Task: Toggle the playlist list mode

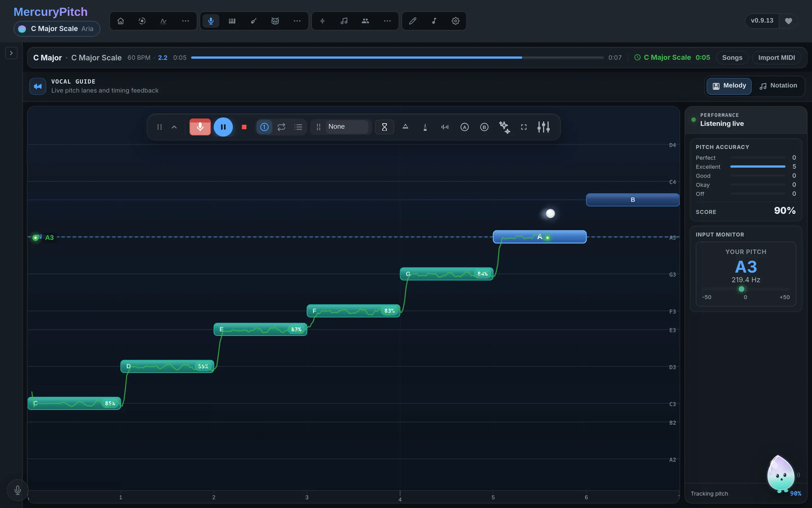Action: 298,127
